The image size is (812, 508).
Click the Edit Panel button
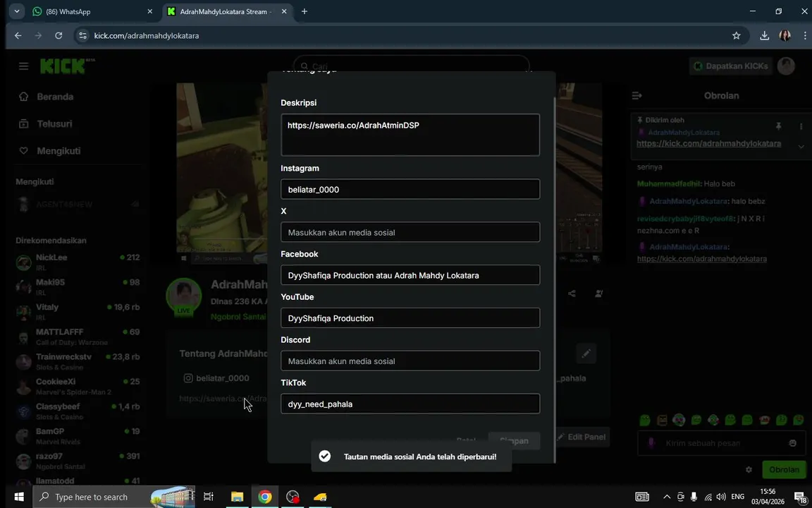point(581,437)
